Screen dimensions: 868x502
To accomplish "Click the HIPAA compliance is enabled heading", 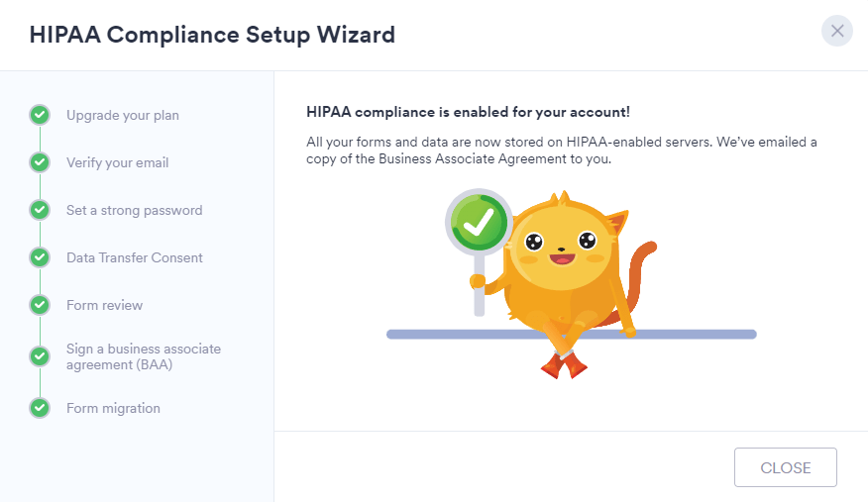I will [469, 112].
